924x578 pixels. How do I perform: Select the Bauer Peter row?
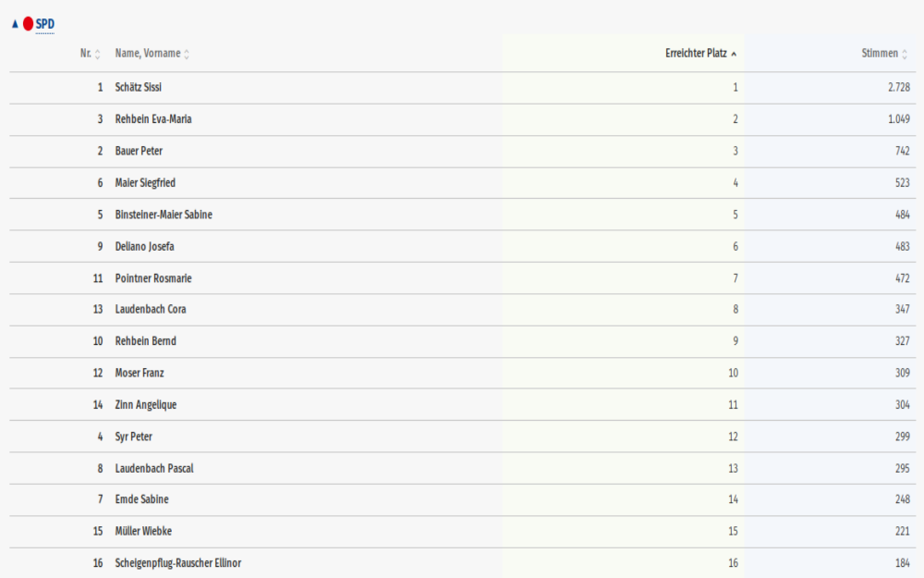(463, 152)
